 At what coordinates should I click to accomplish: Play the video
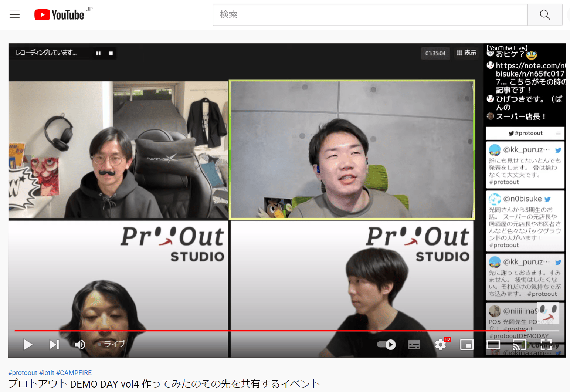pyautogui.click(x=28, y=345)
